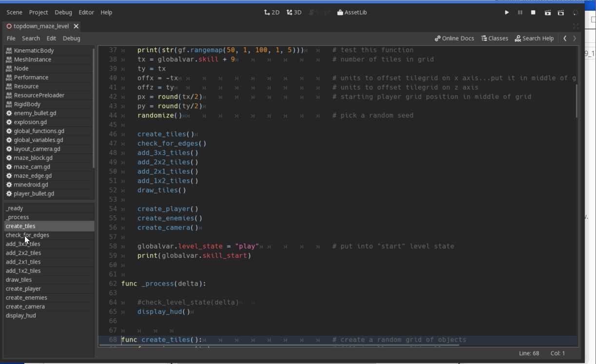Open the Classes reference browser
Screen dimensions: 596x364
[495, 38]
